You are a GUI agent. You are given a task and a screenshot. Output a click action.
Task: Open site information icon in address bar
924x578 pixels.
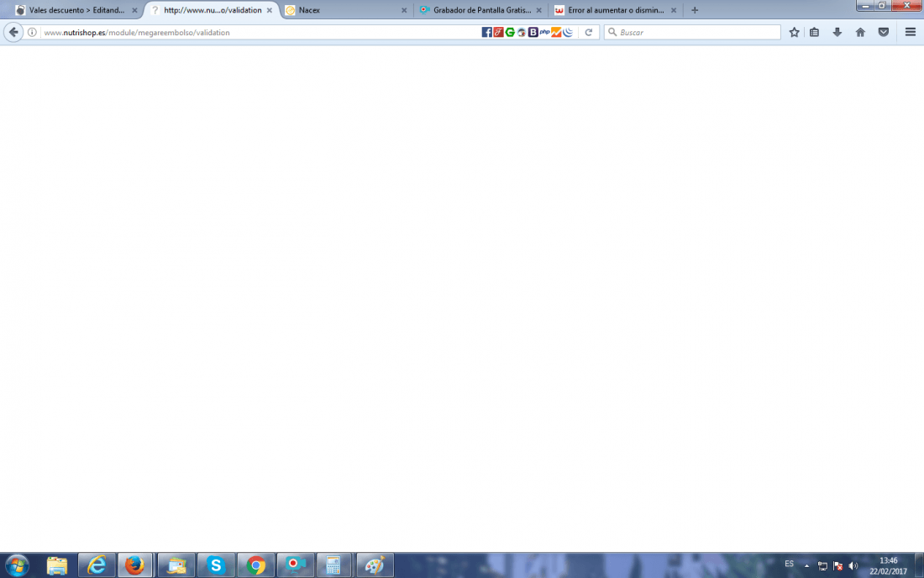point(33,33)
